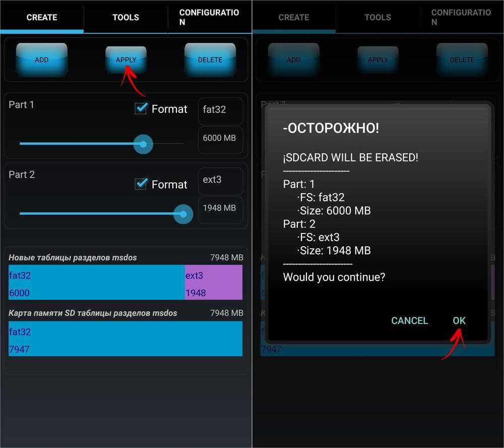Click the dimmed APPLY button in right screen
The height and width of the screenshot is (448, 504).
[x=378, y=60]
